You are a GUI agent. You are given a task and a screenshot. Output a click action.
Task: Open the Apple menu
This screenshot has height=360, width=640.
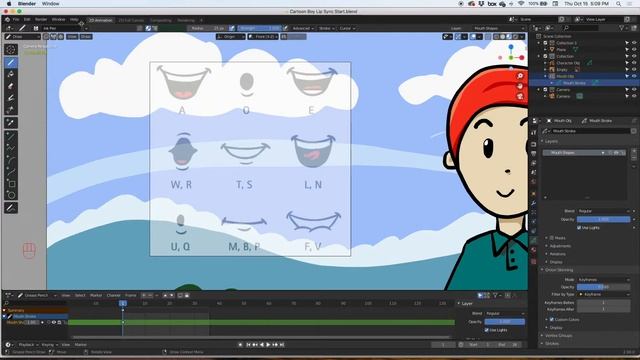(x=9, y=4)
